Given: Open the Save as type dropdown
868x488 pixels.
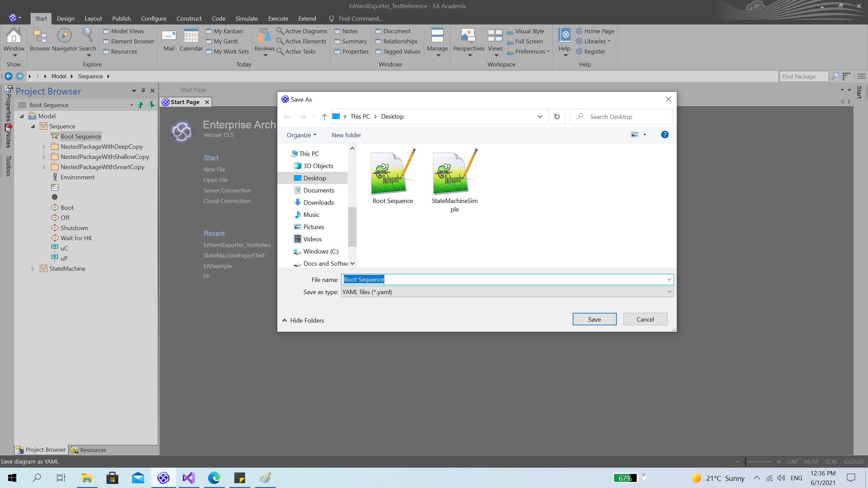Looking at the screenshot, I should pos(669,292).
